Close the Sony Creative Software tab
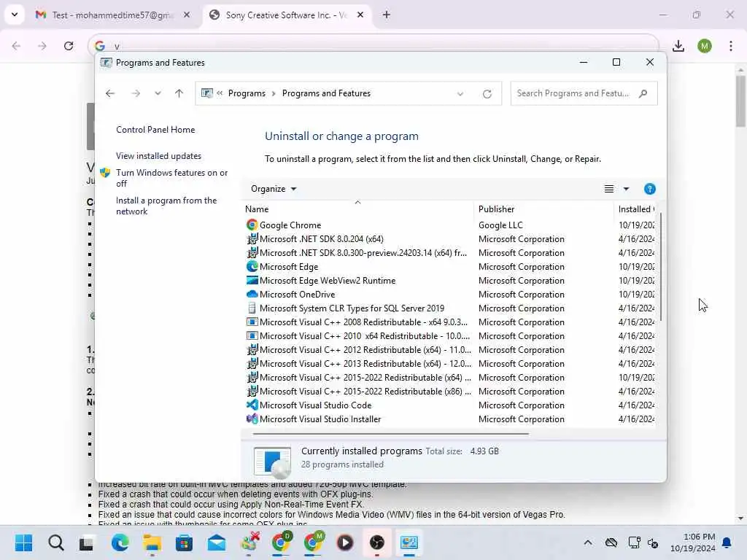 (x=360, y=15)
